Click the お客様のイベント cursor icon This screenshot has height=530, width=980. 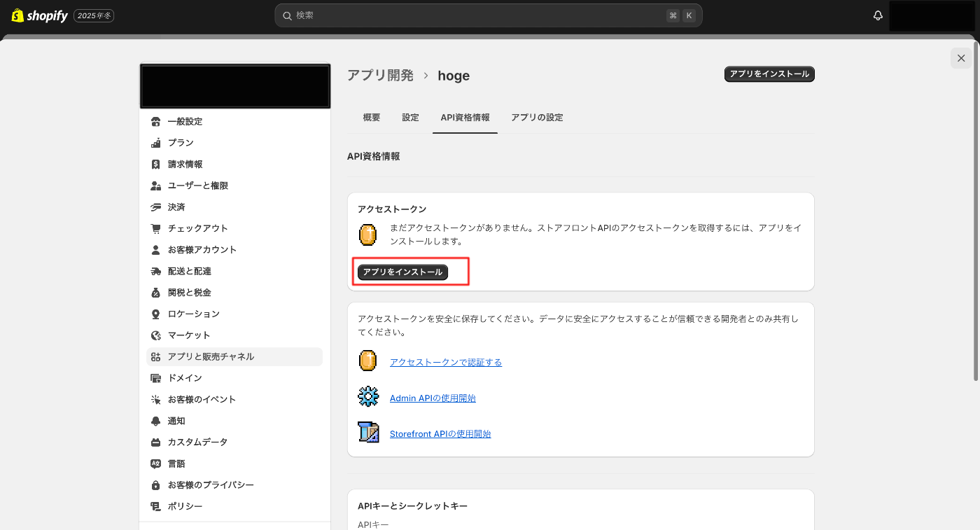click(156, 400)
